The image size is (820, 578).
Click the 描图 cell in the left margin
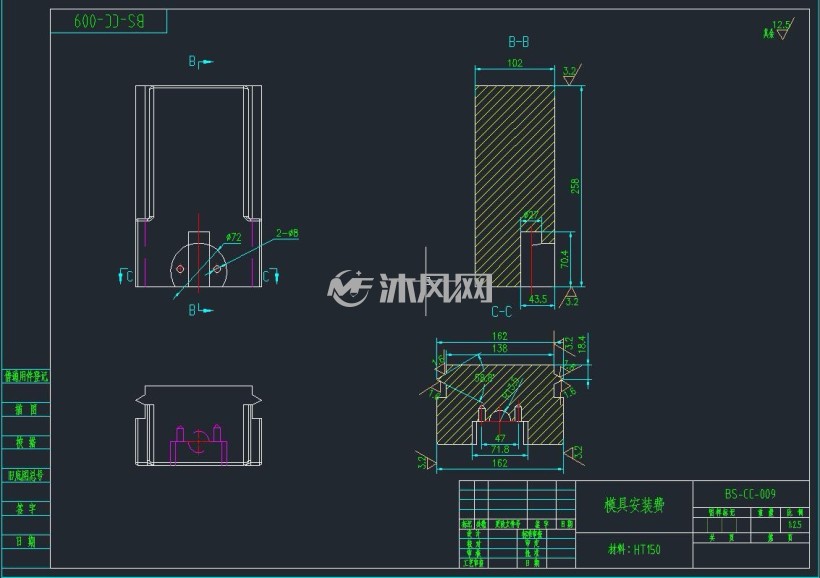(x=26, y=409)
